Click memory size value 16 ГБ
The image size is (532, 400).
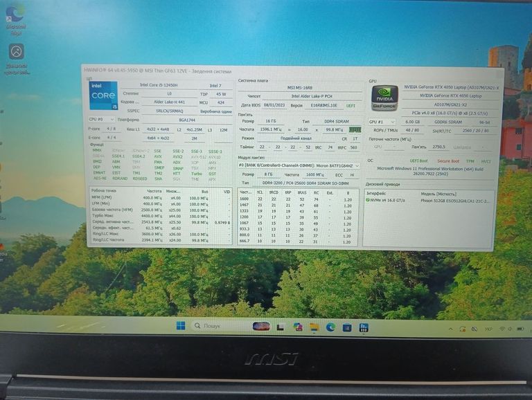270,121
